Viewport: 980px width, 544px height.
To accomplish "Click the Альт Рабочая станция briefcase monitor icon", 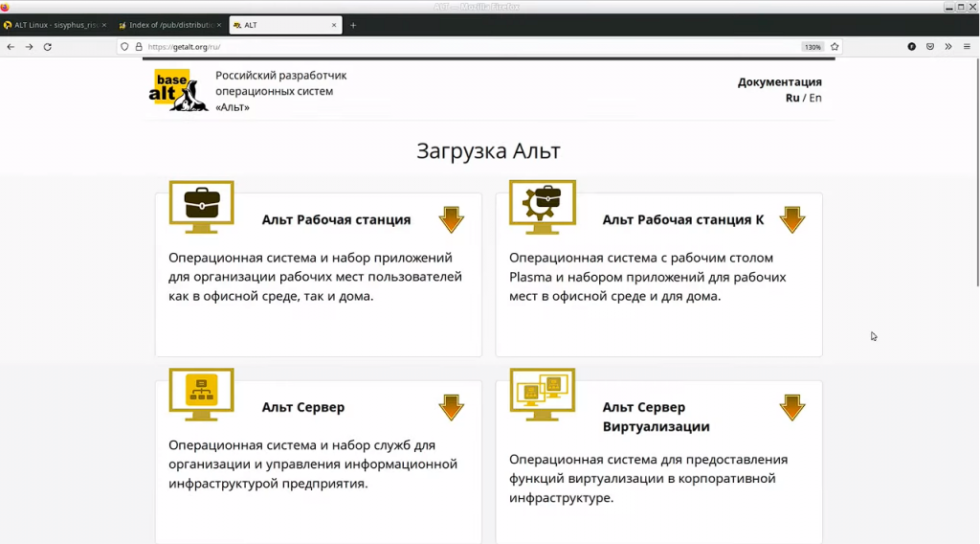I will point(201,207).
